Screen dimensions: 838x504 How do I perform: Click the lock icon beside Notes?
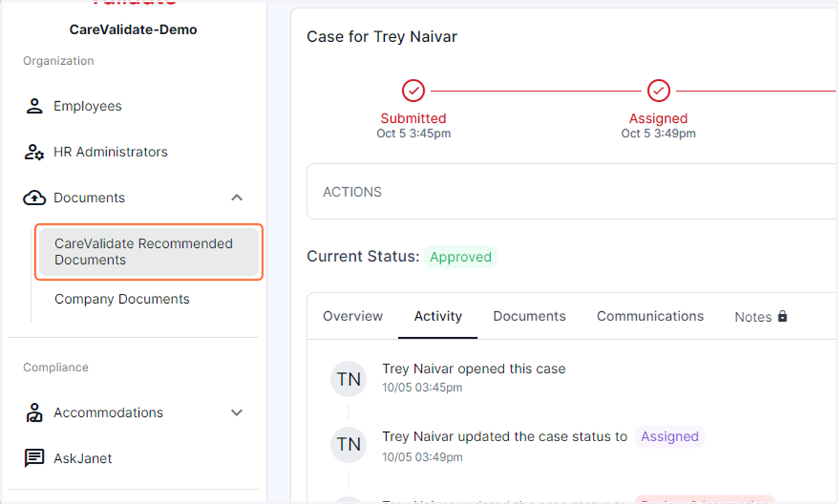(782, 316)
